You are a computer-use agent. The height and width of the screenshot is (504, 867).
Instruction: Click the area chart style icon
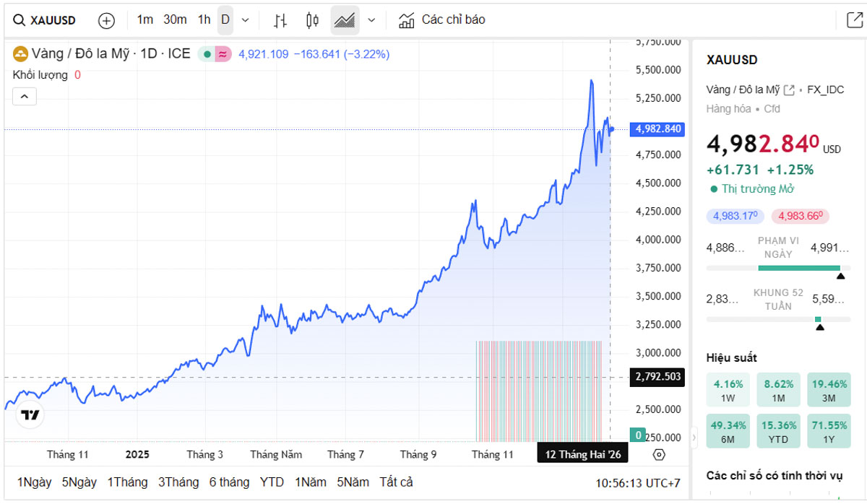345,19
